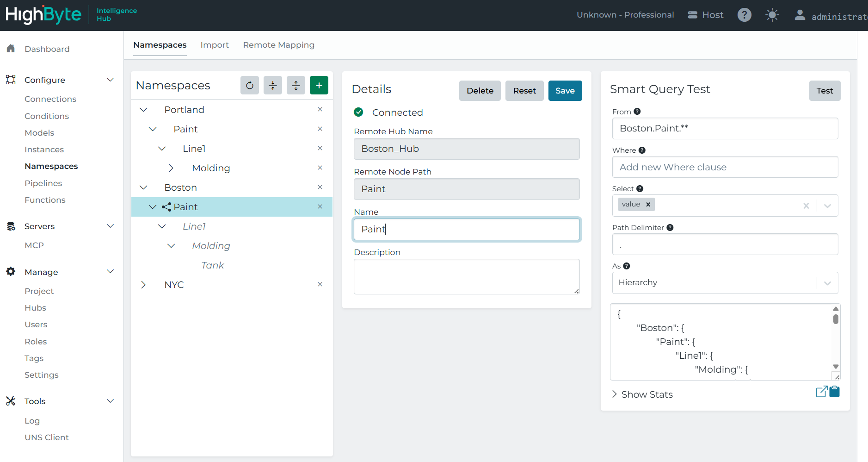Image resolution: width=868 pixels, height=462 pixels.
Task: Open the Select field dropdown
Action: tap(827, 206)
